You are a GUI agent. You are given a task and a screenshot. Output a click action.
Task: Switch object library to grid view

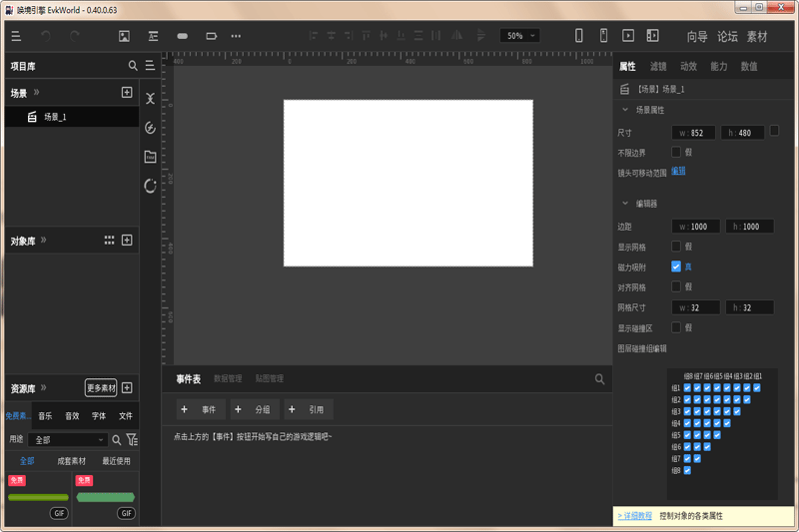tap(109, 241)
